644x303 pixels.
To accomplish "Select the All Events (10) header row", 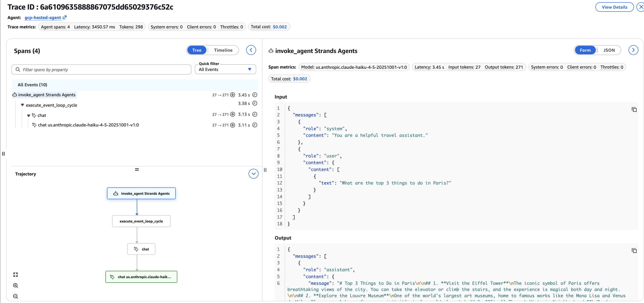I will coord(135,85).
